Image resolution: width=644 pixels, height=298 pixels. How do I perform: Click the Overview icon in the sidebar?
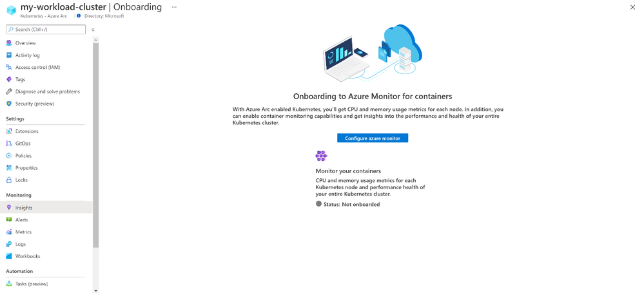[9, 43]
